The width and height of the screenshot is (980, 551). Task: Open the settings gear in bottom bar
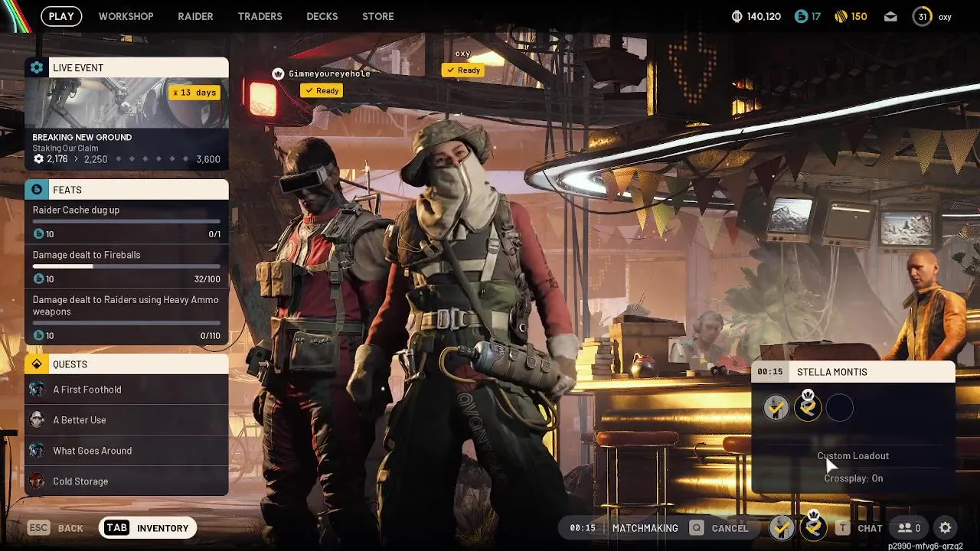point(946,528)
